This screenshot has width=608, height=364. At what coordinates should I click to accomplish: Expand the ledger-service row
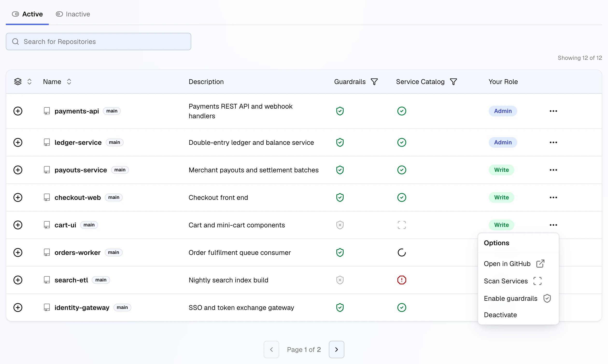point(18,142)
